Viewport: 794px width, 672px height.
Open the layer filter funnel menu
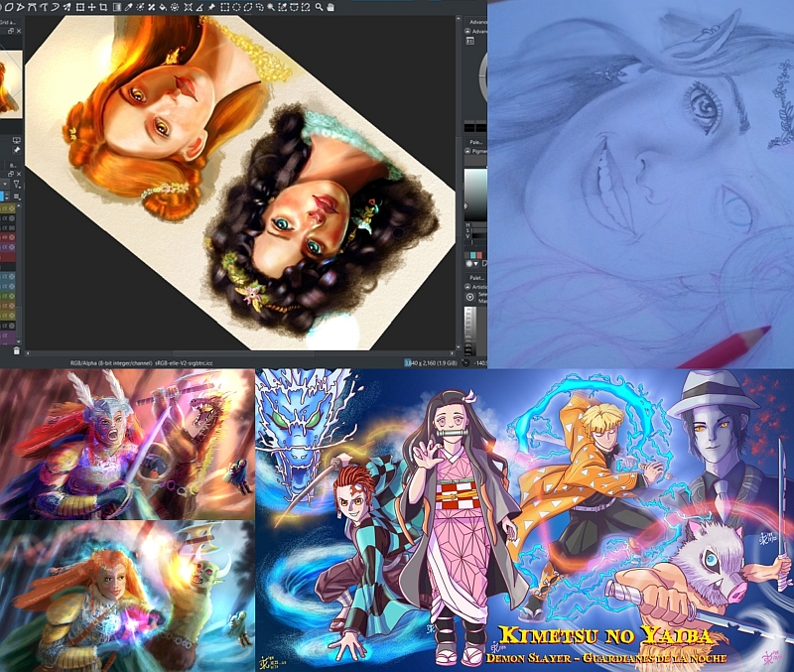click(17, 184)
